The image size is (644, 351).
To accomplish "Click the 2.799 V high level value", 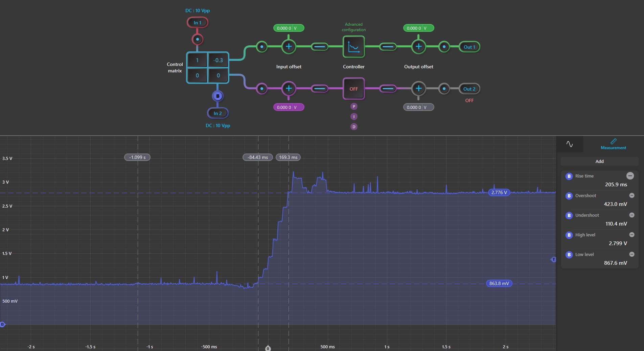I will (x=618, y=243).
